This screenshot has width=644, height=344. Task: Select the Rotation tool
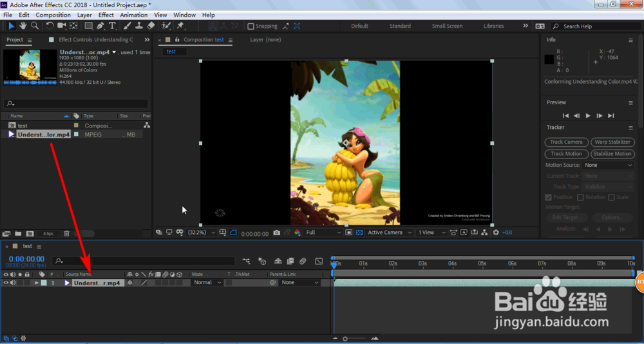click(x=50, y=26)
